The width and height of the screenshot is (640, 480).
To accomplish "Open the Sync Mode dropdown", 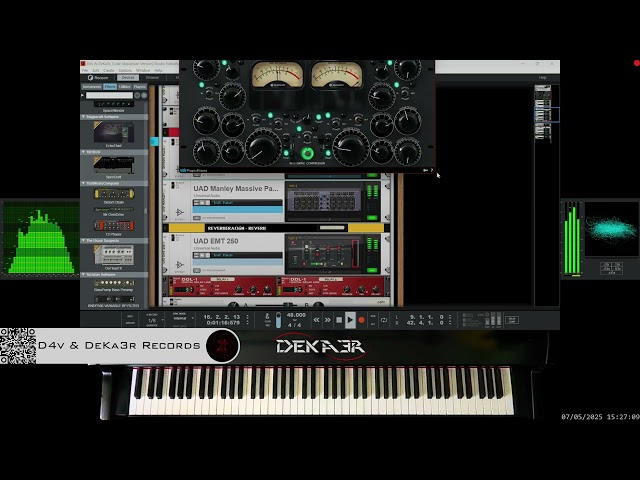I will 180,318.
